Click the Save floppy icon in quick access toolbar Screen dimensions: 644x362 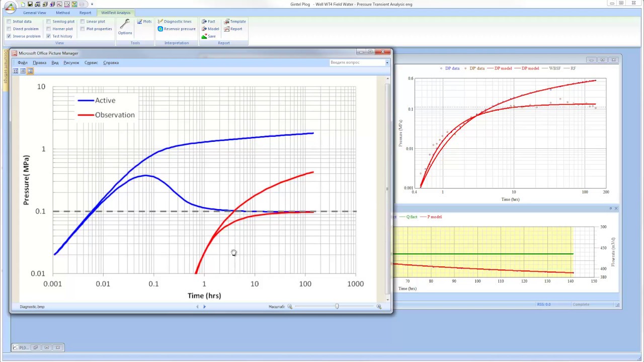(30, 4)
